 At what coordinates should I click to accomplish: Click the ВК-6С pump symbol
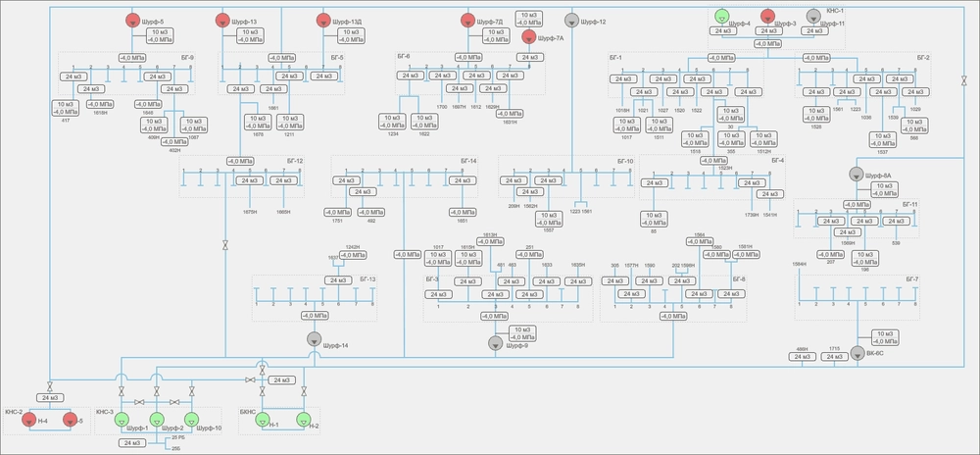(857, 353)
